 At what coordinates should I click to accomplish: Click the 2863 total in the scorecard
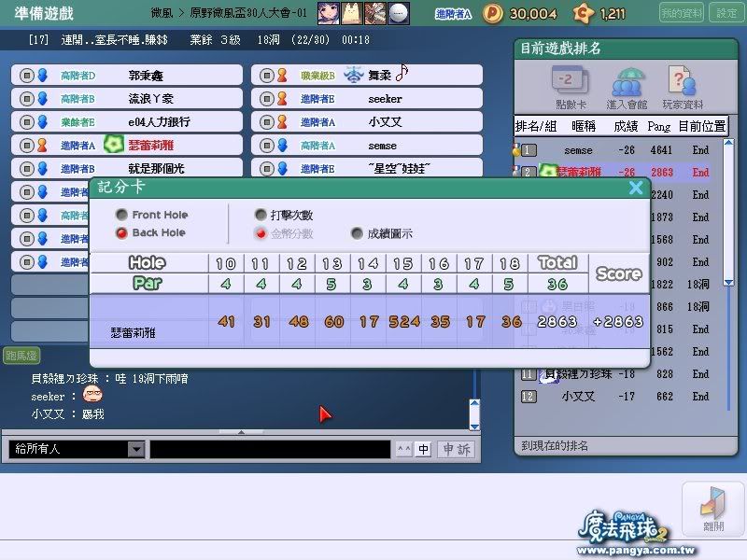[x=557, y=322]
